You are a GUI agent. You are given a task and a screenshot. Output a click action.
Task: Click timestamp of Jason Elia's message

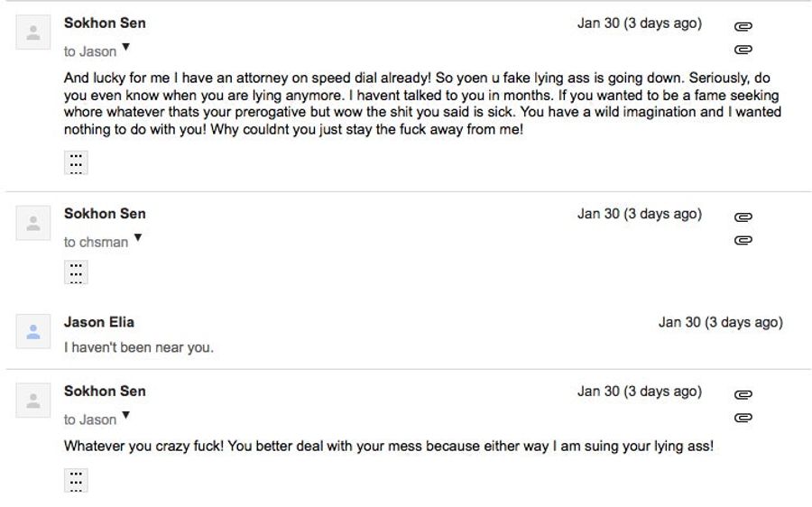click(x=721, y=322)
